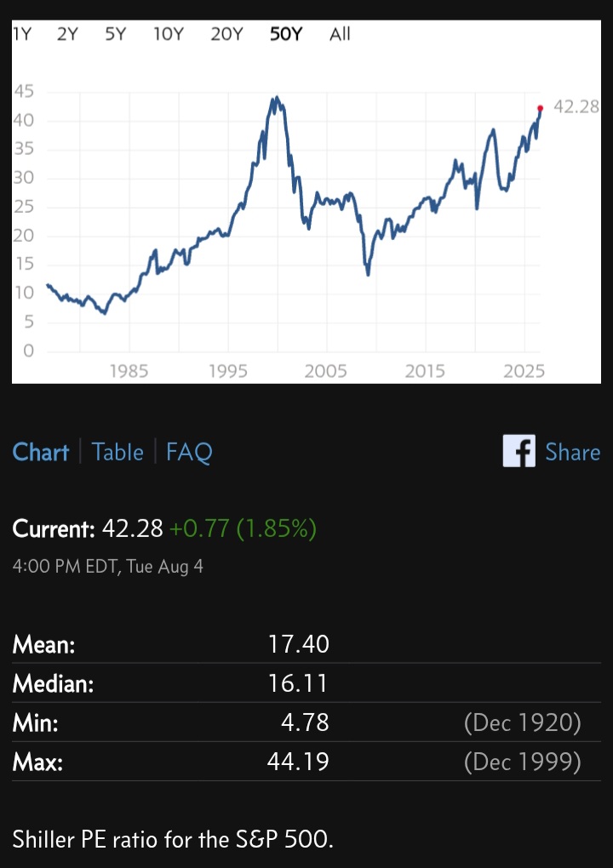Select the 5Y time range

click(x=115, y=34)
